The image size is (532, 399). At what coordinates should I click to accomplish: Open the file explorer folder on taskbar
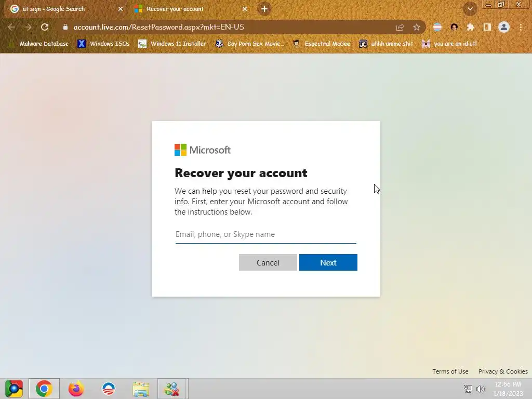point(141,389)
